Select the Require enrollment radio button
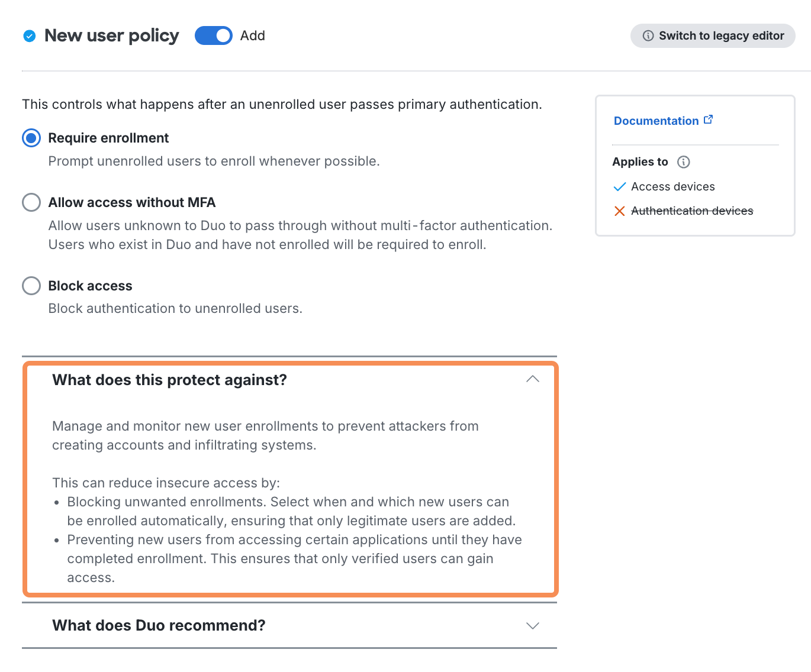Screen dimensions: 811x672 31,138
